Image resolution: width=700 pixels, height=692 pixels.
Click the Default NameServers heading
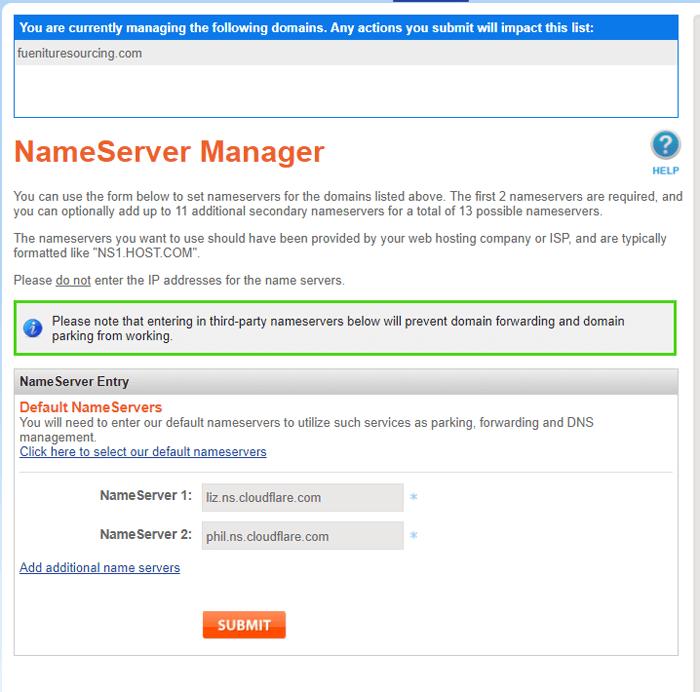pyautogui.click(x=91, y=407)
